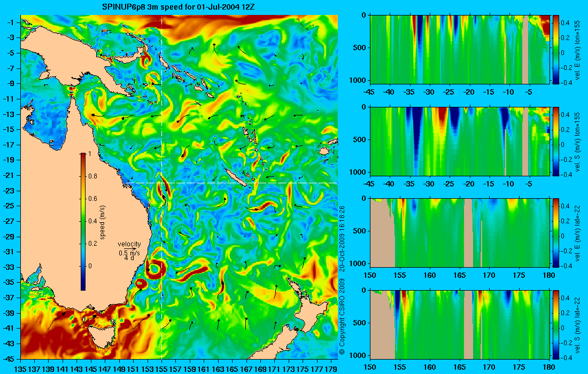Click the vertical speed colorbar on the Australia landmass
Image resolution: width=588 pixels, height=374 pixels.
coord(83,222)
